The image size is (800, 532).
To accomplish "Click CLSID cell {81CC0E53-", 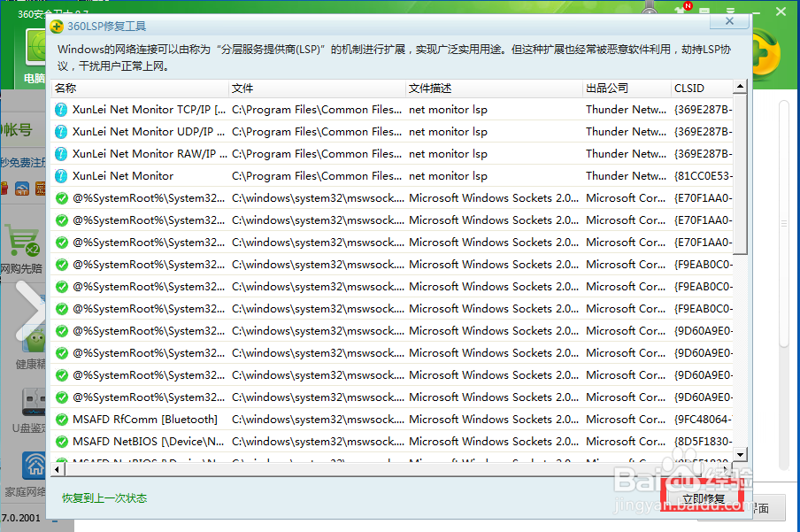I will point(703,176).
